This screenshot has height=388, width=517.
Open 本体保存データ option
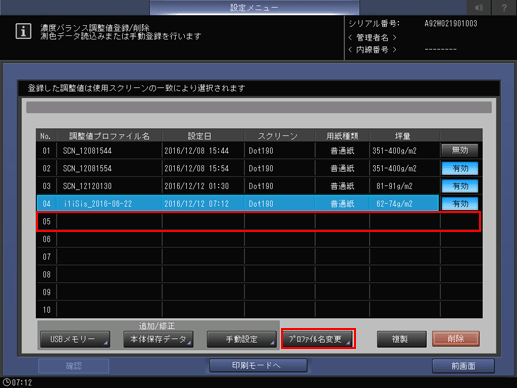tap(158, 339)
